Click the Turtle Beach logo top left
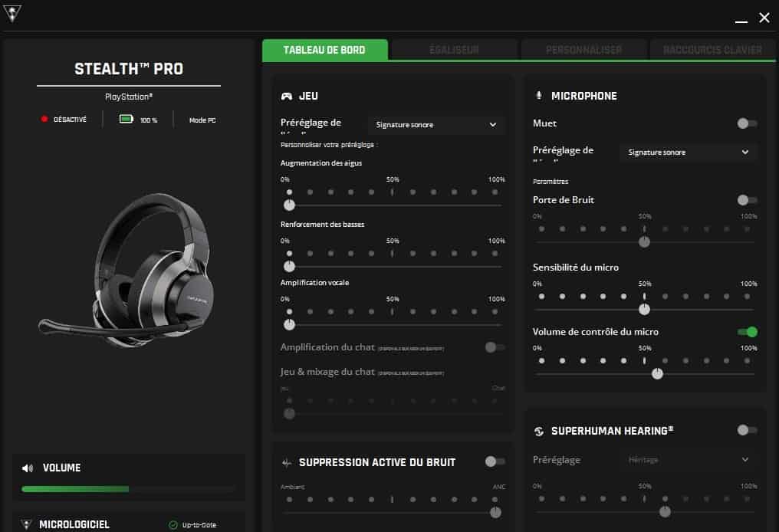Screen dimensions: 779x532 pos(14,15)
